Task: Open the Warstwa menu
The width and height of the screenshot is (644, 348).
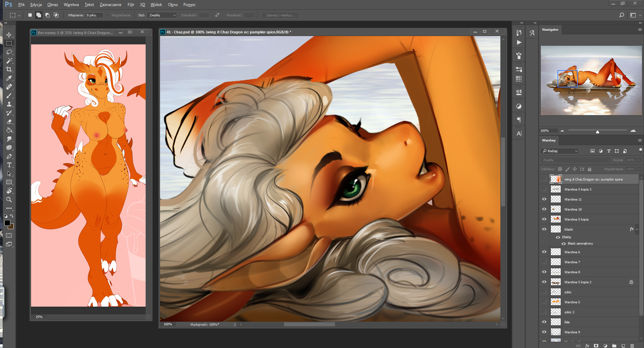Action: (71, 5)
